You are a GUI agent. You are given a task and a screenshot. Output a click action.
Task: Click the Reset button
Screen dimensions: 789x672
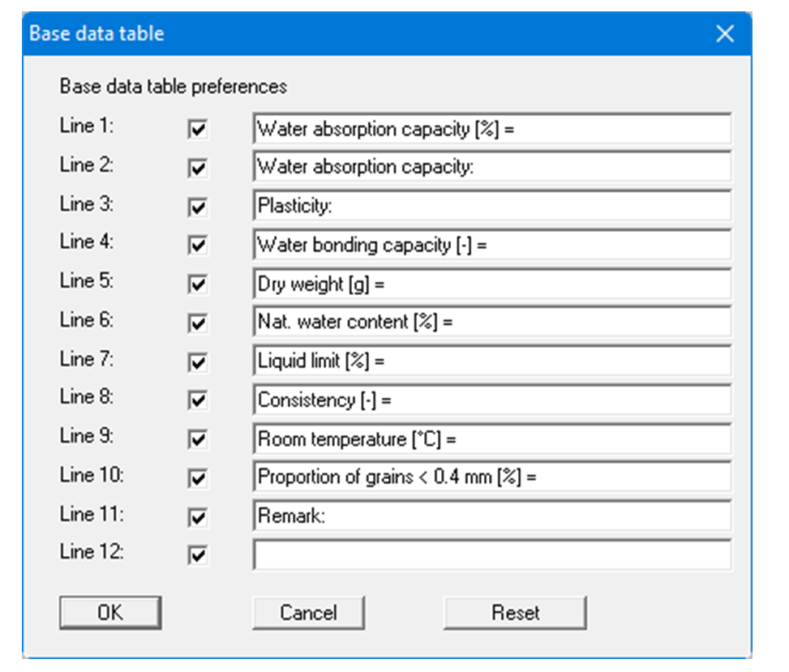coord(515,613)
